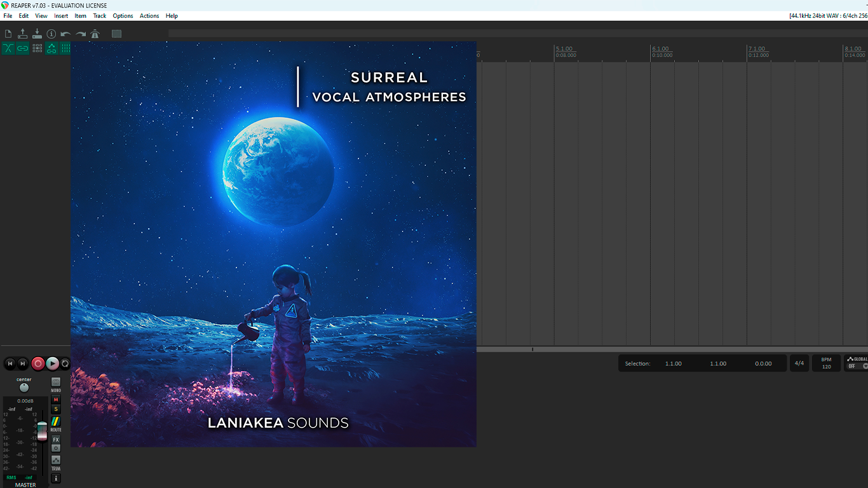Click the dotted-square selection toolbar icon
This screenshot has width=868, height=488.
coord(116,34)
